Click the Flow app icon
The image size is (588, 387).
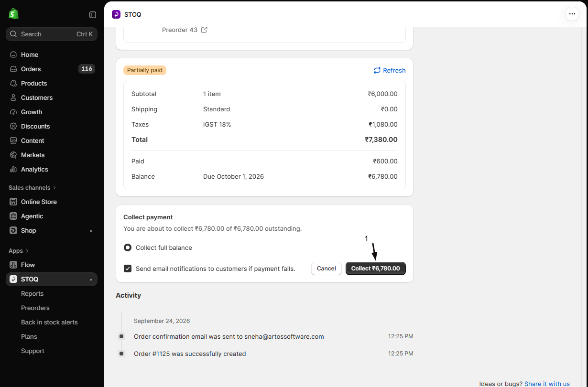(13, 265)
